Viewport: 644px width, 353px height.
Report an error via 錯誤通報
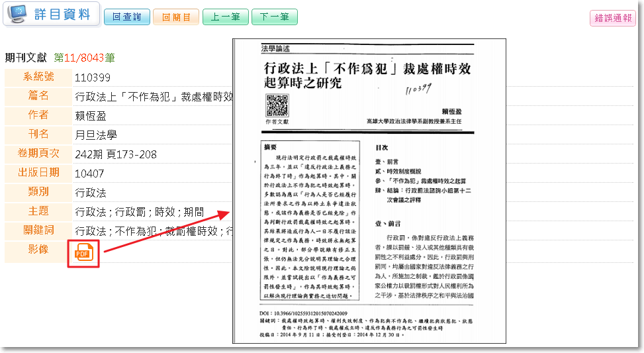612,19
